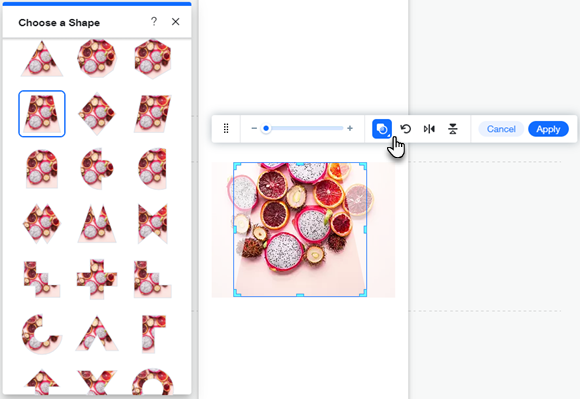Select the donut ring shape
580x400 pixels.
153,382
